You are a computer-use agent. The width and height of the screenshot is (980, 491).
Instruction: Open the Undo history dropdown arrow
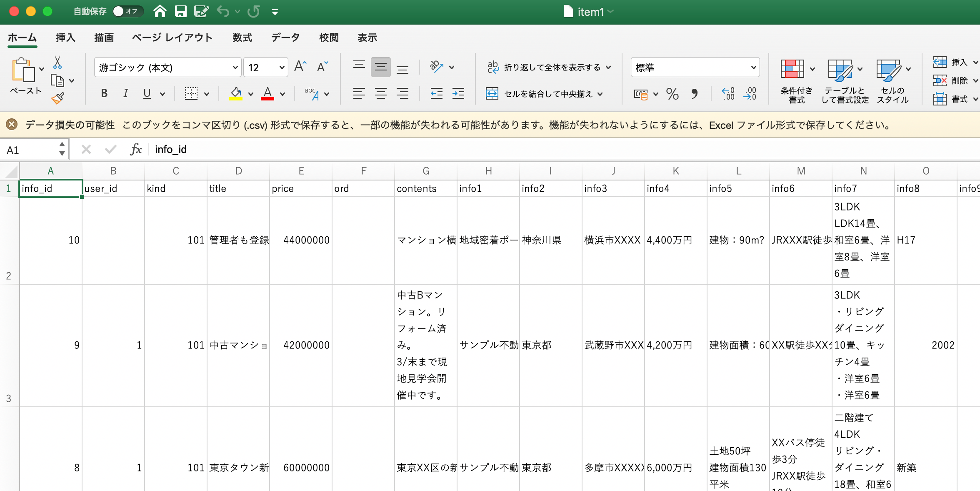click(x=237, y=12)
